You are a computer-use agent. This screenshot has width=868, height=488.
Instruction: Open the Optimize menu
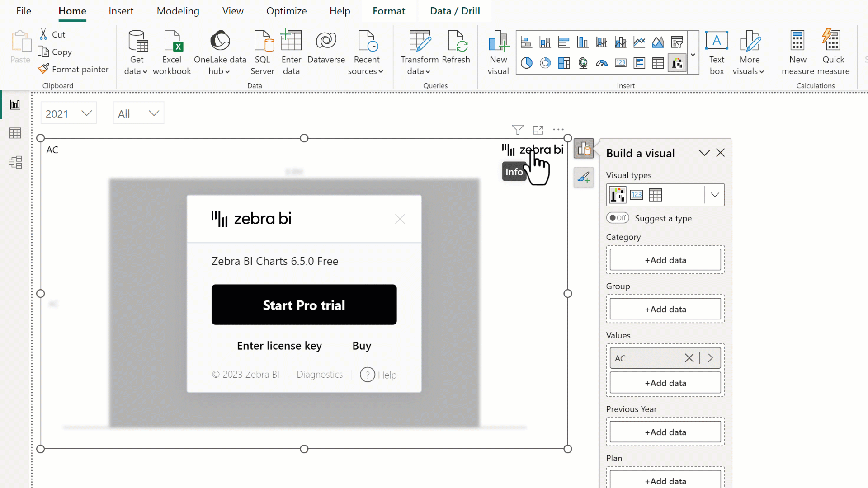pos(286,11)
